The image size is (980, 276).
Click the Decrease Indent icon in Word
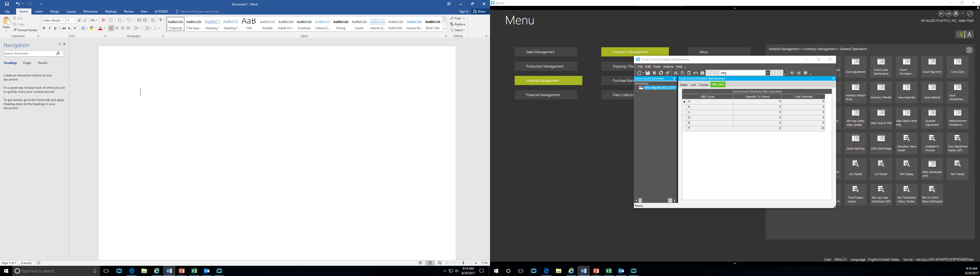139,20
